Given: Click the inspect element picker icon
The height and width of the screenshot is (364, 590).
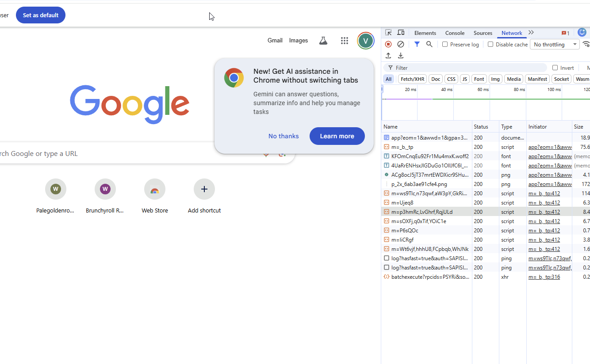Looking at the screenshot, I should tap(388, 33).
